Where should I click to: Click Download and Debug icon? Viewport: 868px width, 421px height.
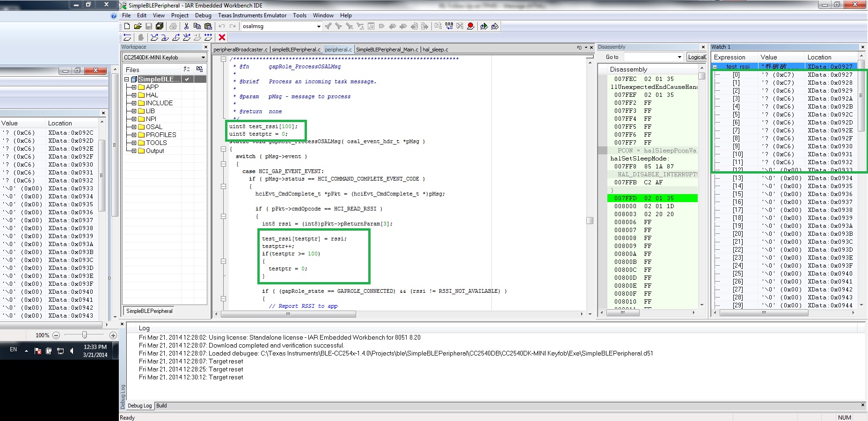(x=484, y=26)
